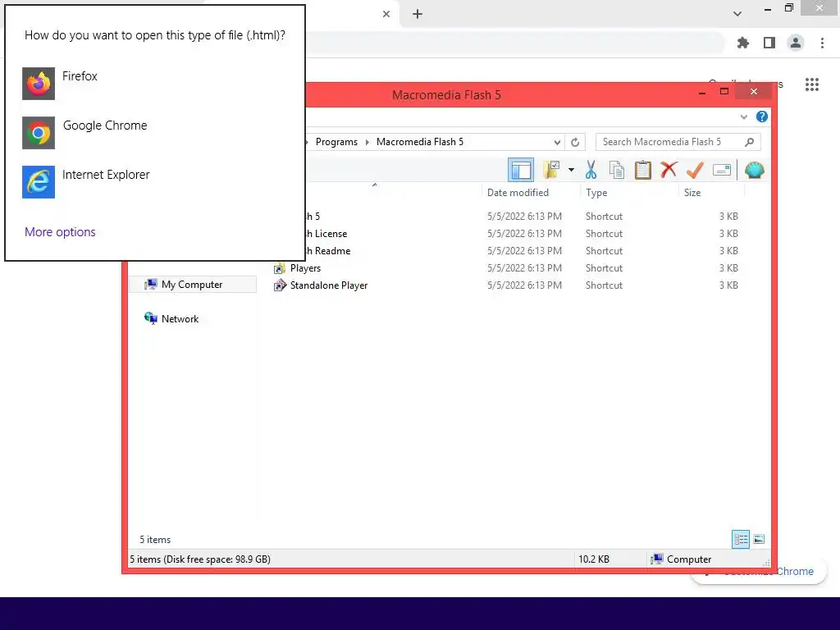Click the Paste clipboard icon
This screenshot has width=840, height=630.
coord(642,170)
